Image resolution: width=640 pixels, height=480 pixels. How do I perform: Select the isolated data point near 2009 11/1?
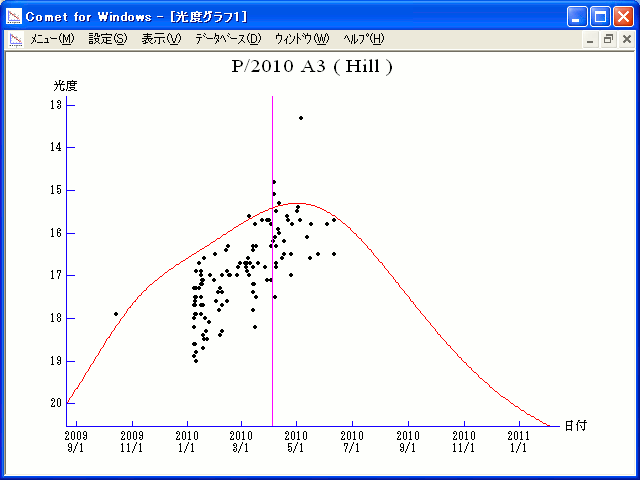116,314
